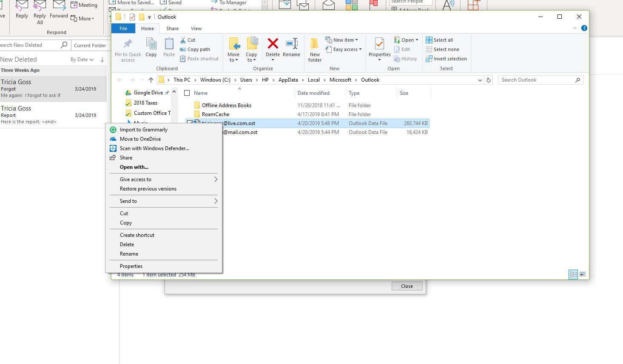Viewport: 623px width, 364px height.
Task: Choose Restore previous versions in context menu
Action: pos(164,189)
